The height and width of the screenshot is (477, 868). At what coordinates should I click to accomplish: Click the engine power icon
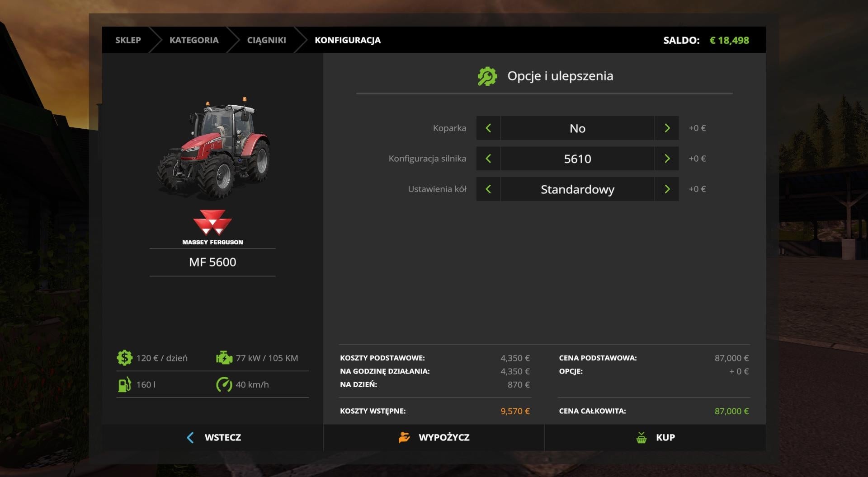coord(224,358)
